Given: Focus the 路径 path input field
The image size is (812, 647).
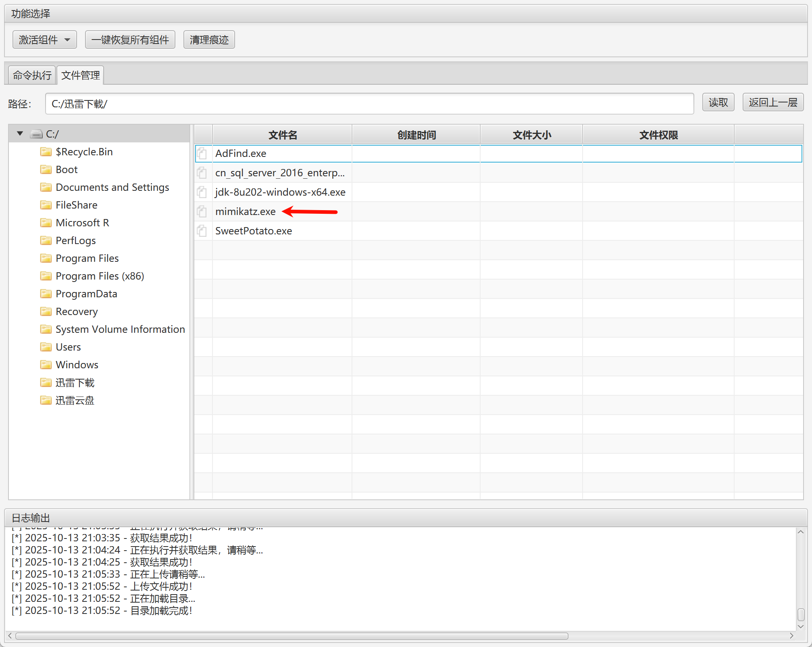Looking at the screenshot, I should (369, 104).
